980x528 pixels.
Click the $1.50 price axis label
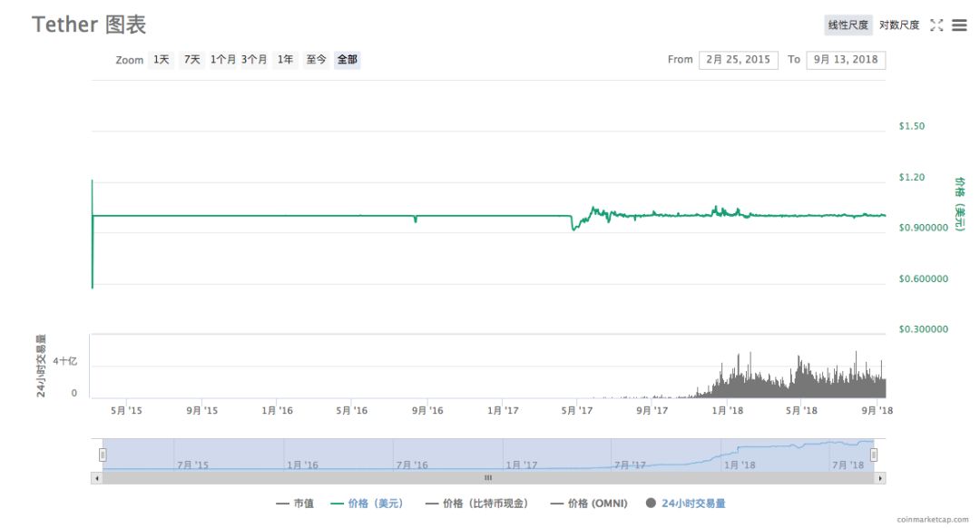coord(911,126)
